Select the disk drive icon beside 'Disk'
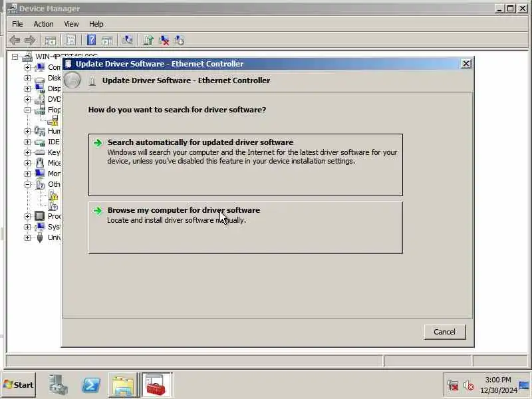This screenshot has height=399, width=532. [40, 78]
